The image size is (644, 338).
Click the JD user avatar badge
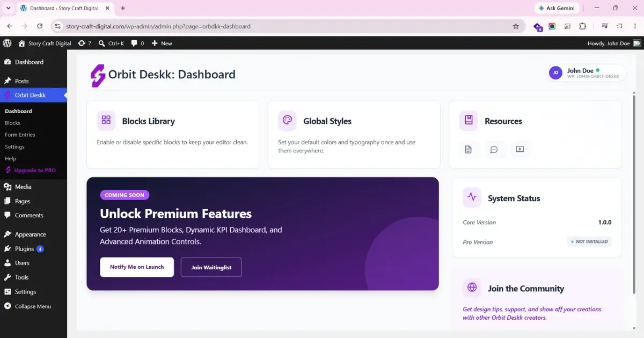click(555, 72)
